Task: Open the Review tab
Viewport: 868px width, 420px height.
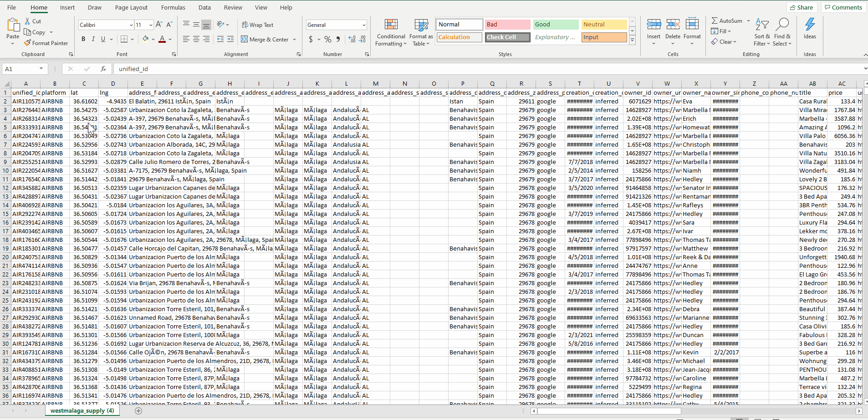Action: tap(233, 8)
